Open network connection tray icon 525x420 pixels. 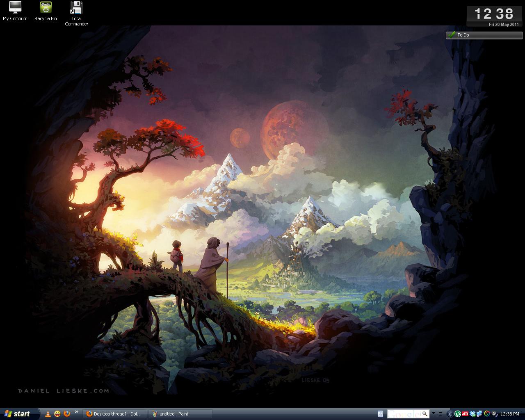pyautogui.click(x=479, y=414)
